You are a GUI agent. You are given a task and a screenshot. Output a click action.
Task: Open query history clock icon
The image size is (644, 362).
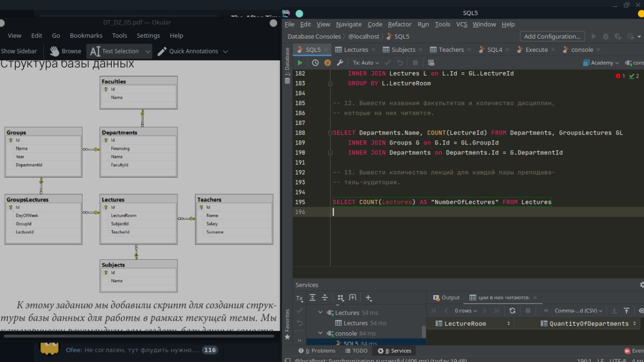pos(315,63)
